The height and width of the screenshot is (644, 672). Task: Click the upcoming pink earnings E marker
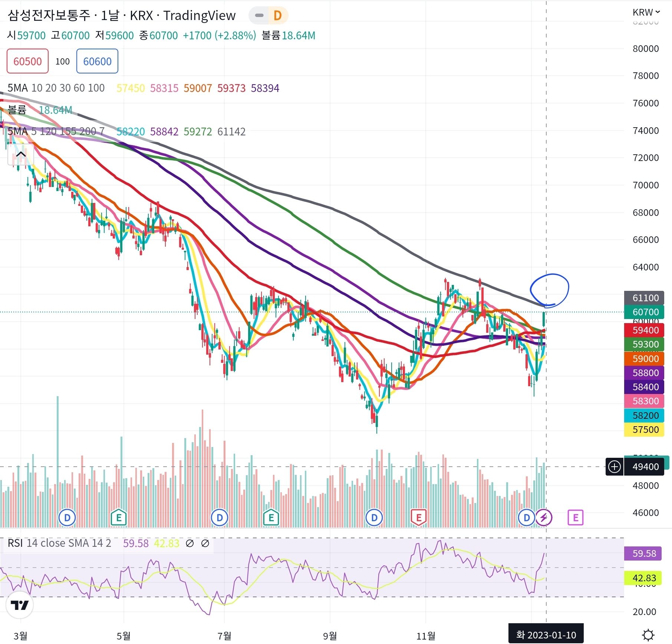tap(576, 517)
